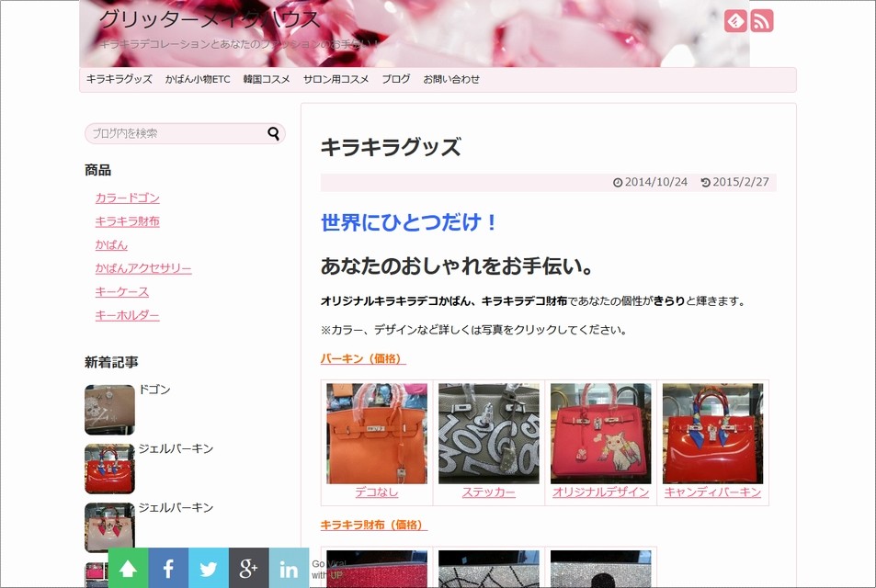Viewport: 876px width, 588px height.
Task: Focus the ブログ内を検索 search field
Action: 177,133
